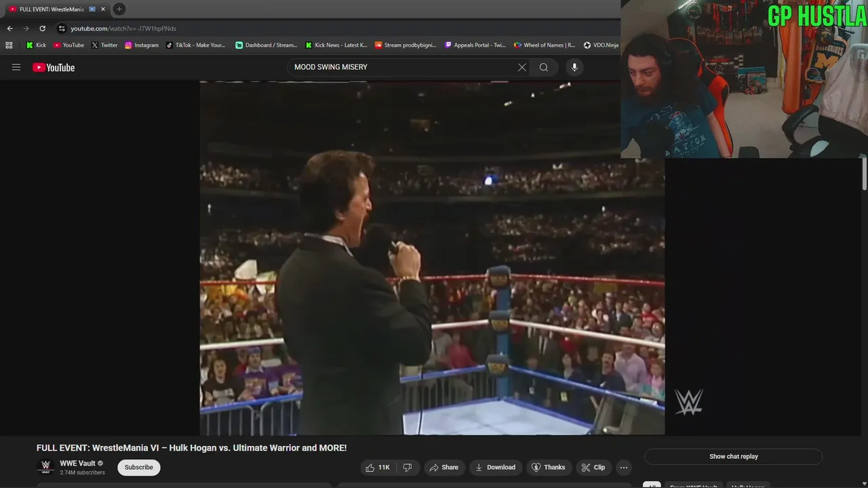This screenshot has height=488, width=868.
Task: Subscribe to WWE Vault channel
Action: click(x=139, y=468)
